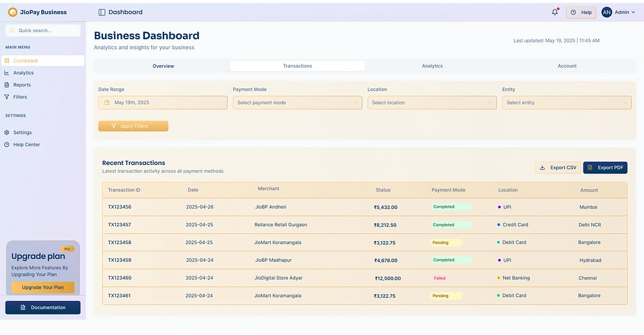Screen dimensions: 644x335
Task: Switch to the Overview tab
Action: 163,66
